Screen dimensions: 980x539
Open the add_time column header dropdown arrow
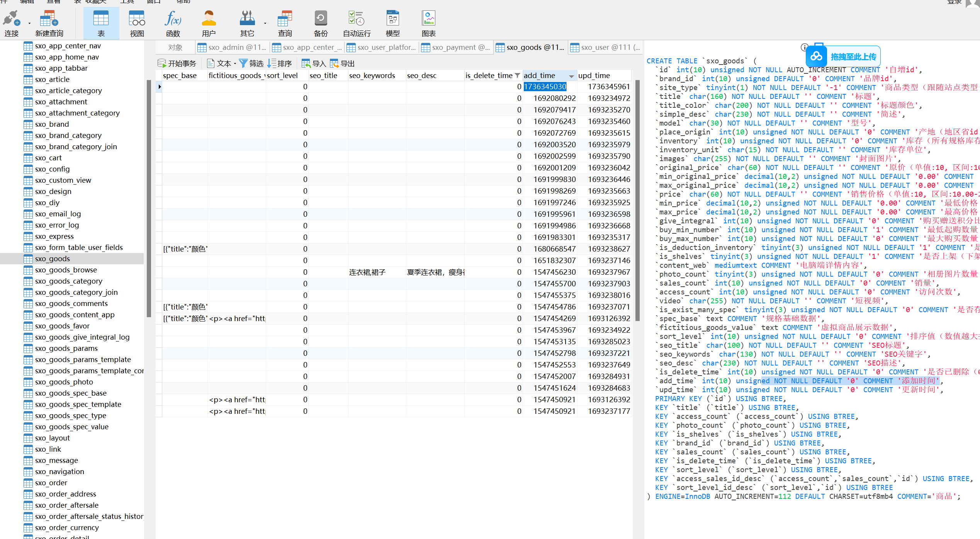(x=571, y=76)
